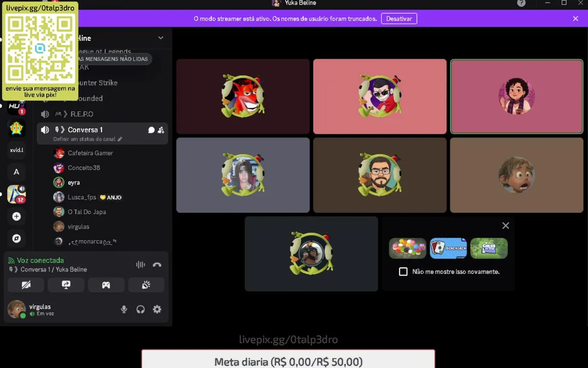588x368 pixels.
Task: Open user settings gear icon
Action: (157, 309)
